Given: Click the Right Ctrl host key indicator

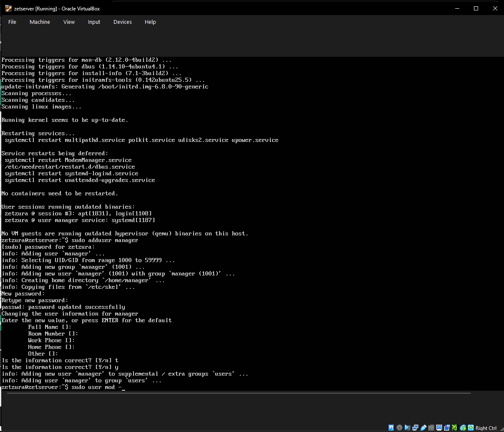Looking at the screenshot, I should [486, 428].
